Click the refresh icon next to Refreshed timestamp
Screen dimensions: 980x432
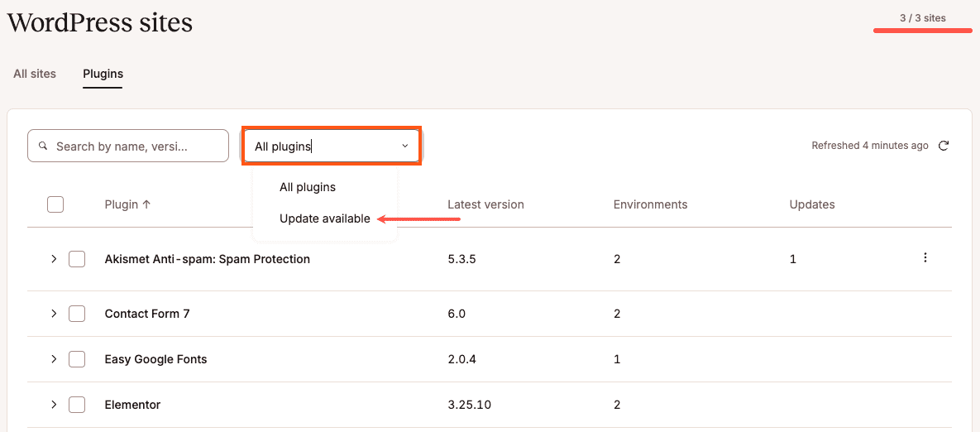(x=944, y=146)
